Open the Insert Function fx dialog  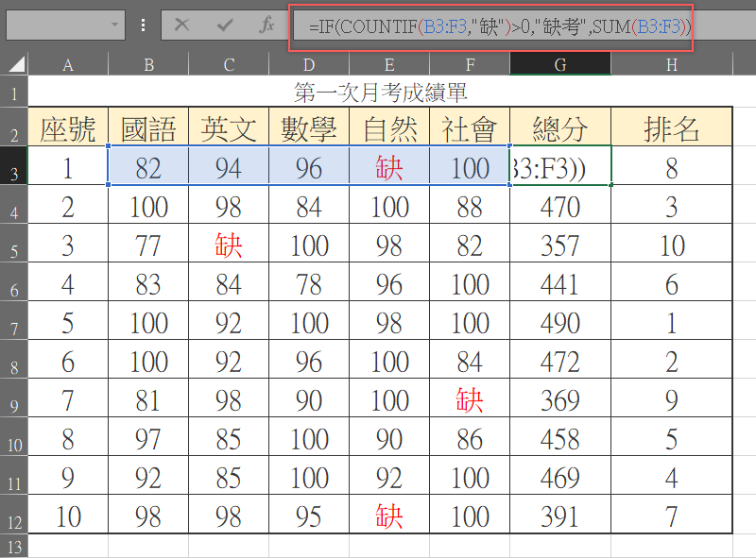267,25
